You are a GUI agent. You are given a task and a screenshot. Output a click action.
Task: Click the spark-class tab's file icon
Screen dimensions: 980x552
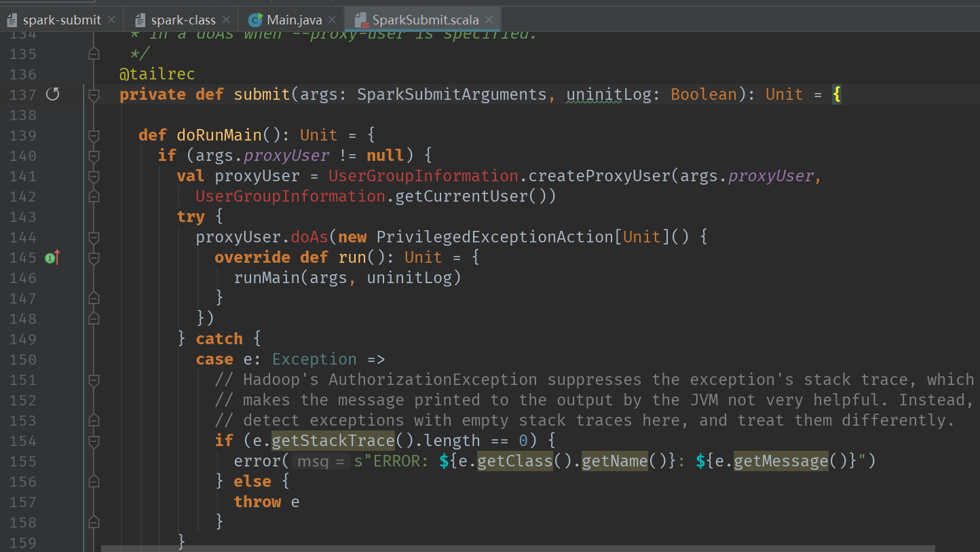[x=140, y=20]
